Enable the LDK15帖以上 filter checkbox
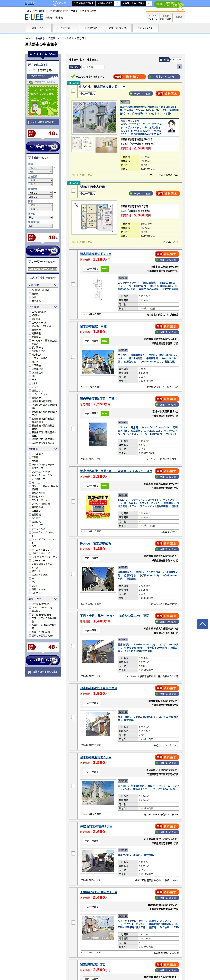This screenshot has width=210, height=980. pyautogui.click(x=30, y=312)
